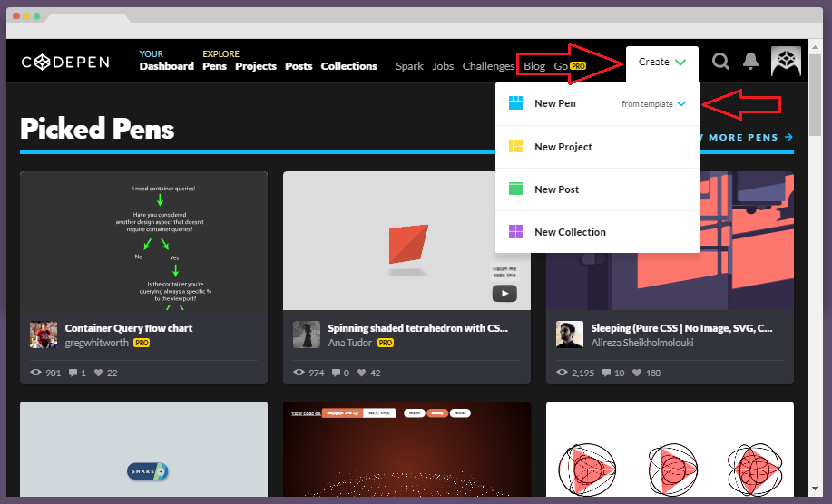Open Pens under Explore
This screenshot has height=504, width=832.
coord(214,66)
